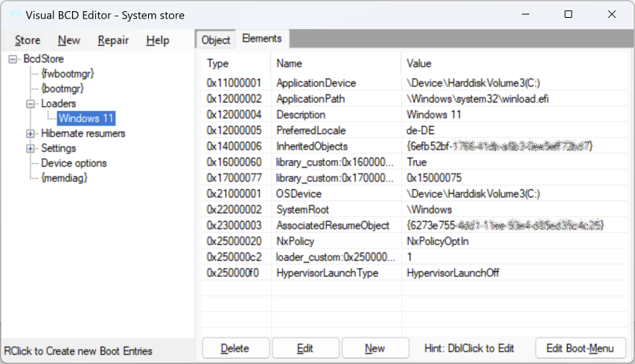Viewport: 635px width, 364px height.
Task: Maximize the Visual BCD Editor window
Action: (x=569, y=14)
